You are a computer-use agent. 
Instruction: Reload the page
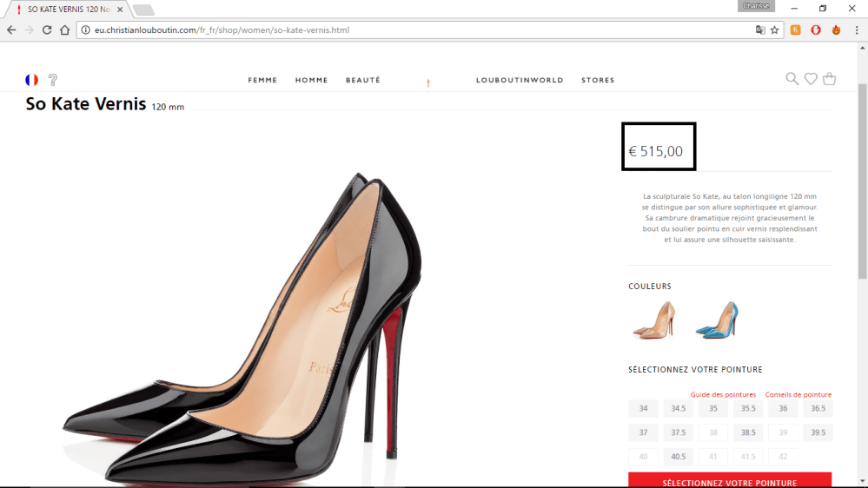[x=47, y=30]
